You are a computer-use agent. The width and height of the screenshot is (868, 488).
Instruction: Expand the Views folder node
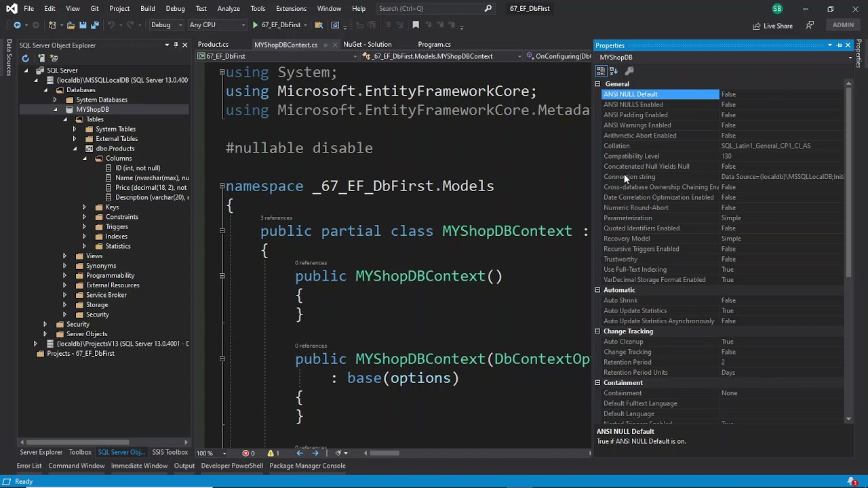[64, 256]
